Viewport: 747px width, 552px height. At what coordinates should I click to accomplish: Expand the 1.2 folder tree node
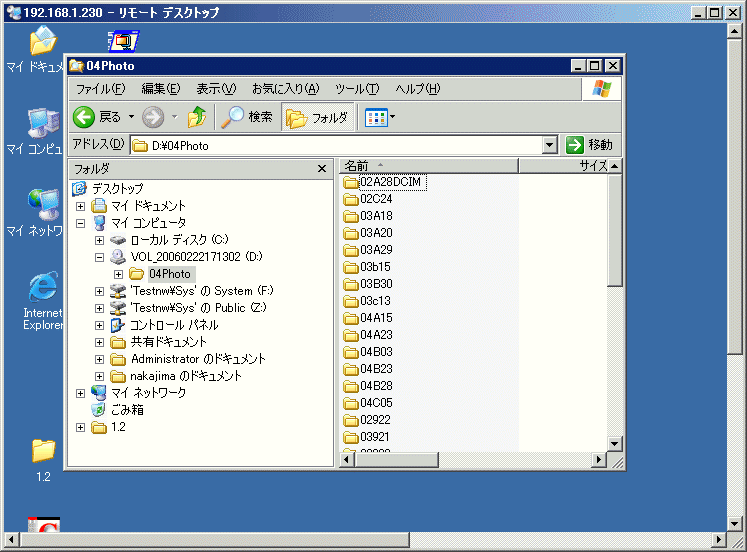tap(81, 427)
